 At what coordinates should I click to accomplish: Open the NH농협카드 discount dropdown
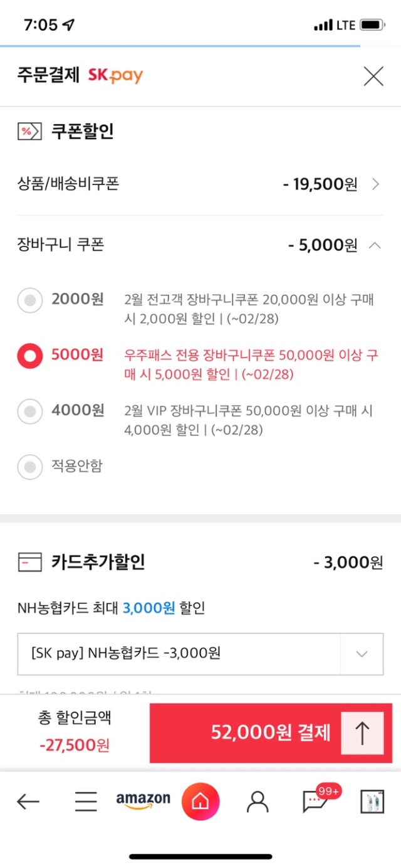200,654
